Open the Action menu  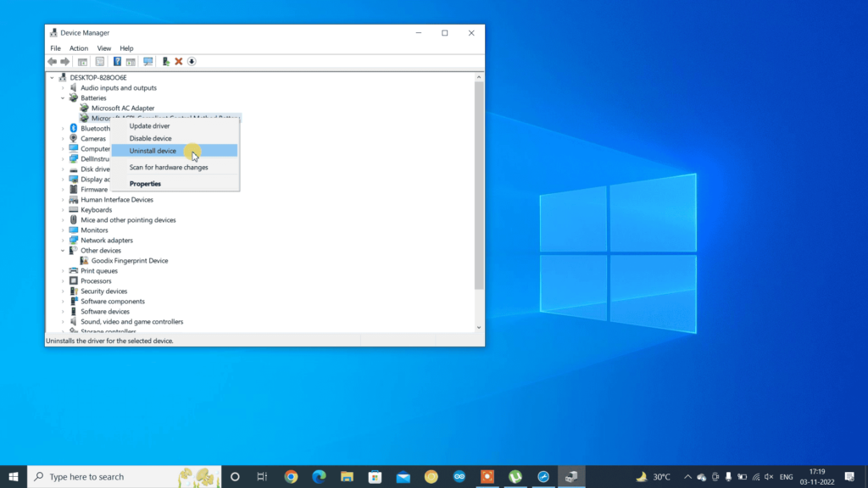tap(79, 48)
